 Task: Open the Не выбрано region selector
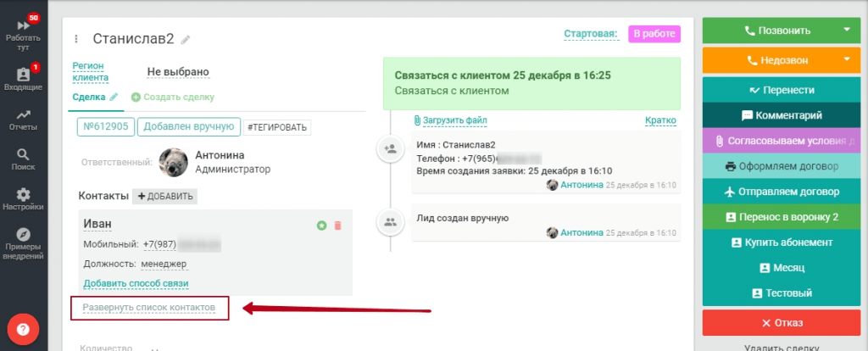[178, 72]
